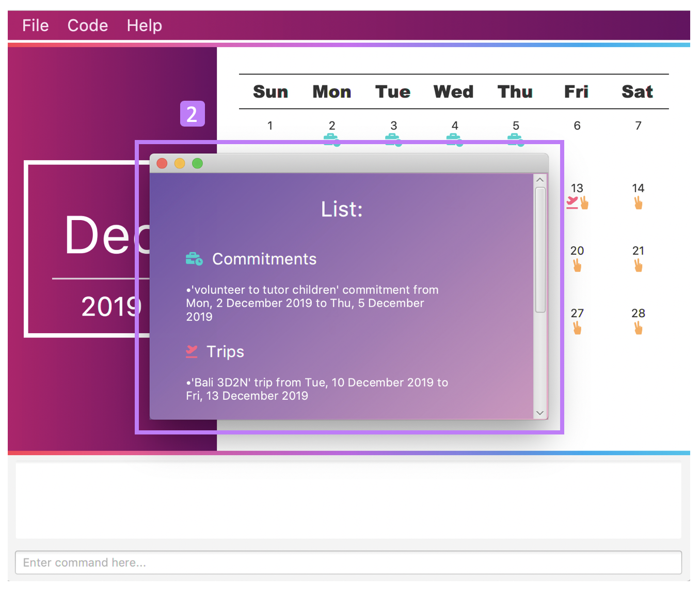Click the scroll up arrow in List window
Image resolution: width=700 pixels, height=591 pixels.
(x=540, y=180)
